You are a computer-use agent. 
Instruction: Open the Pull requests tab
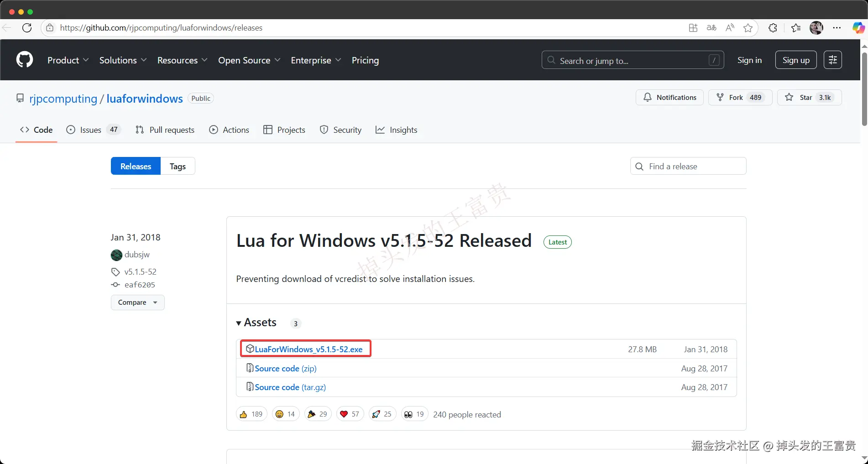click(165, 130)
